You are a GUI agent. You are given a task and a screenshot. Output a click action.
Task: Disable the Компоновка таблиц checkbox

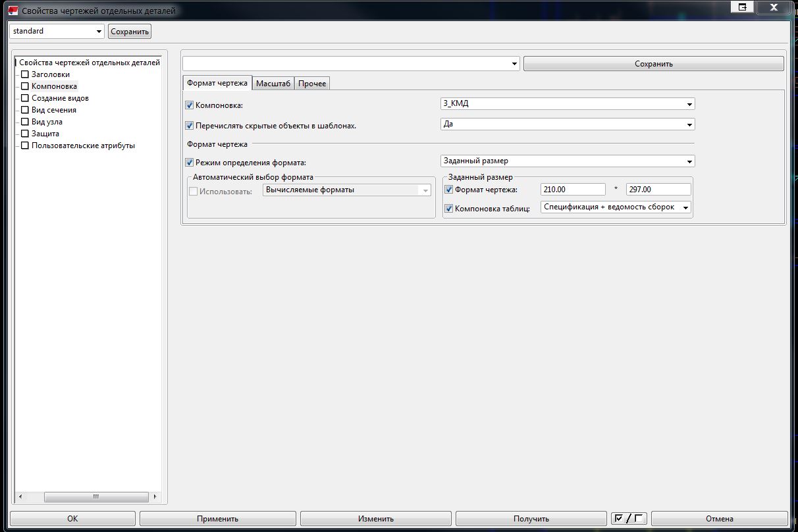tap(449, 209)
